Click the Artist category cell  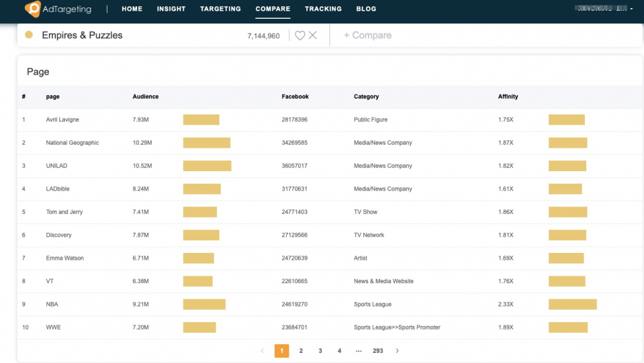(360, 258)
